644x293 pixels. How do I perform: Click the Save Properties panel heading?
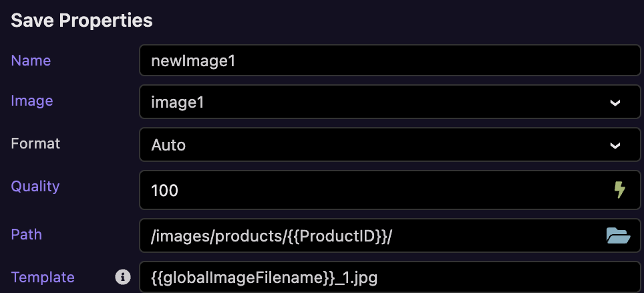[82, 21]
